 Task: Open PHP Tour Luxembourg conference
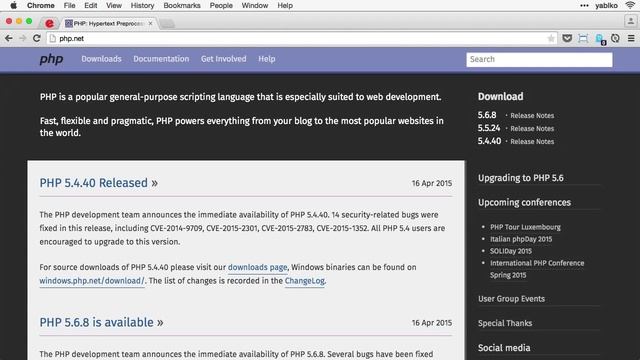(525, 227)
